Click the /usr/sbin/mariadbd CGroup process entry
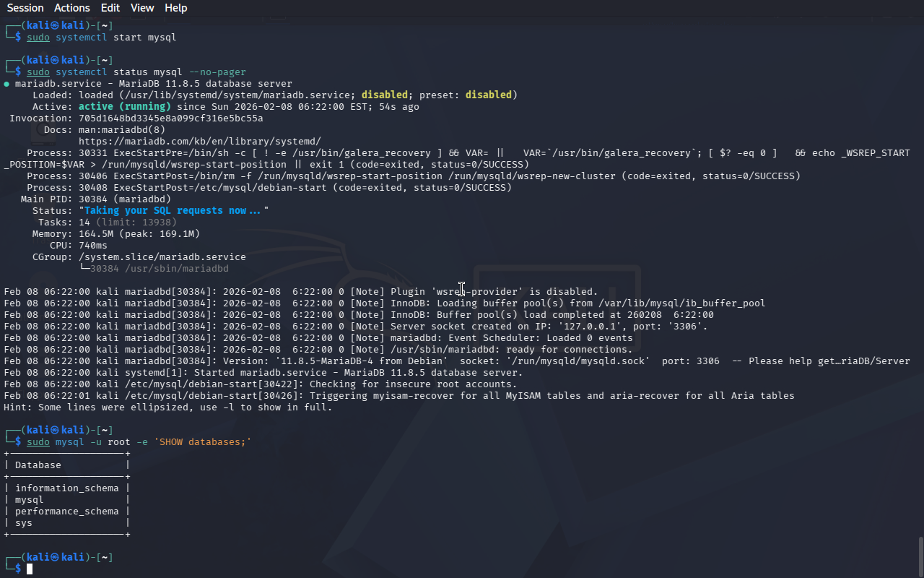Image resolution: width=924 pixels, height=578 pixels. [x=159, y=269]
